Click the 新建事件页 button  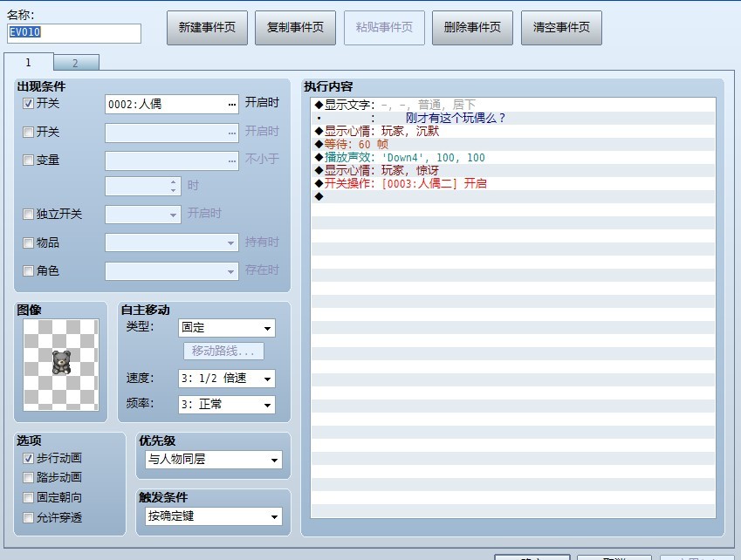[x=207, y=28]
